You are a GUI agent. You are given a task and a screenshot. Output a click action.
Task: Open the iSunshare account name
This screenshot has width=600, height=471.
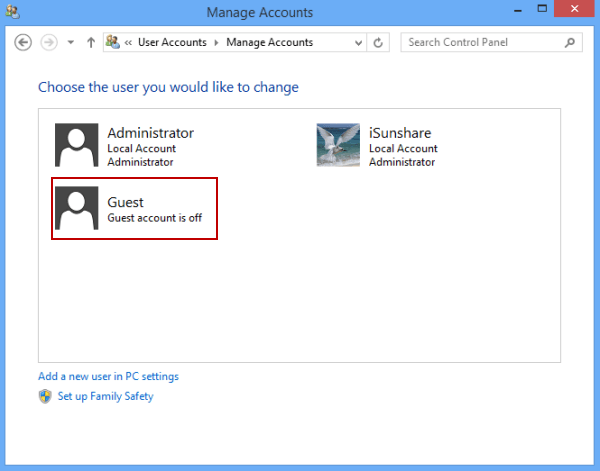coord(400,133)
